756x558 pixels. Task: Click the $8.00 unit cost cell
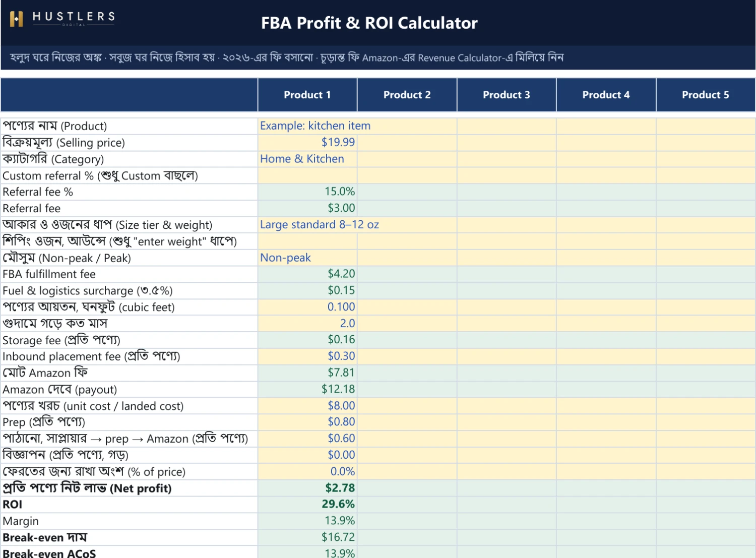[x=307, y=406]
